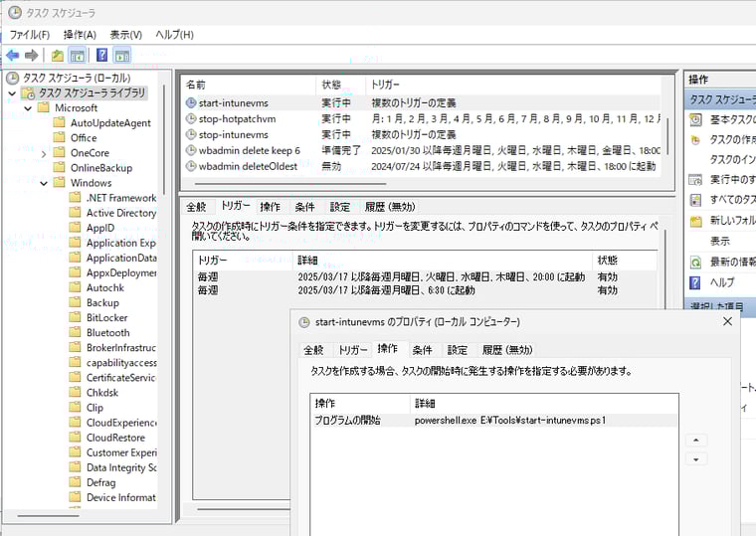Screen dimensions: 756x536
Task: Click the Up one level folder icon
Action: tap(58, 56)
